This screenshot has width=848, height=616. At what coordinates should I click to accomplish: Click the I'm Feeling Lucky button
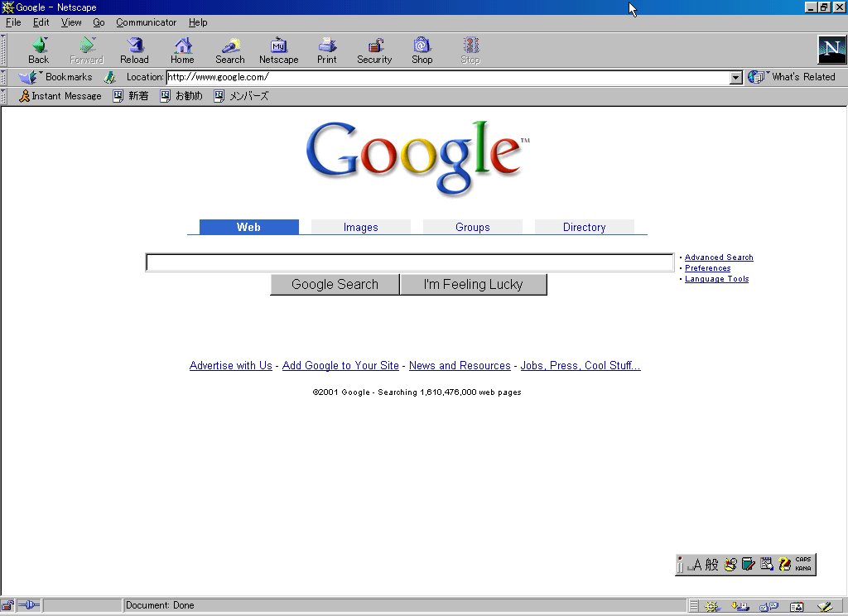pyautogui.click(x=473, y=285)
